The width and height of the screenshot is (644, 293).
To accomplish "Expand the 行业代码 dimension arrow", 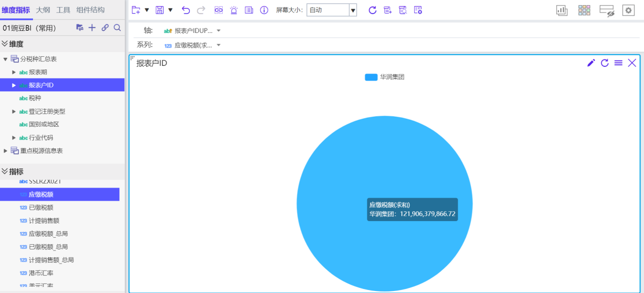I will click(14, 137).
